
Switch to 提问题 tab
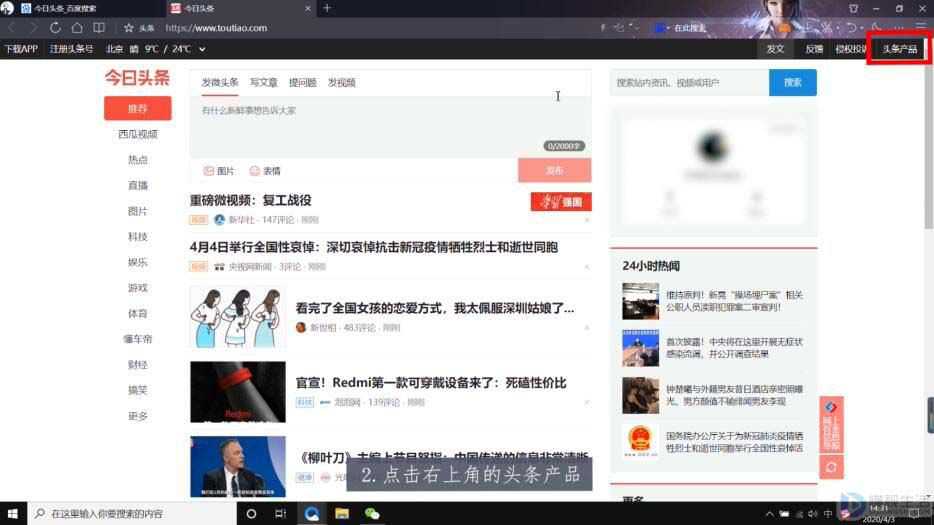tap(303, 83)
